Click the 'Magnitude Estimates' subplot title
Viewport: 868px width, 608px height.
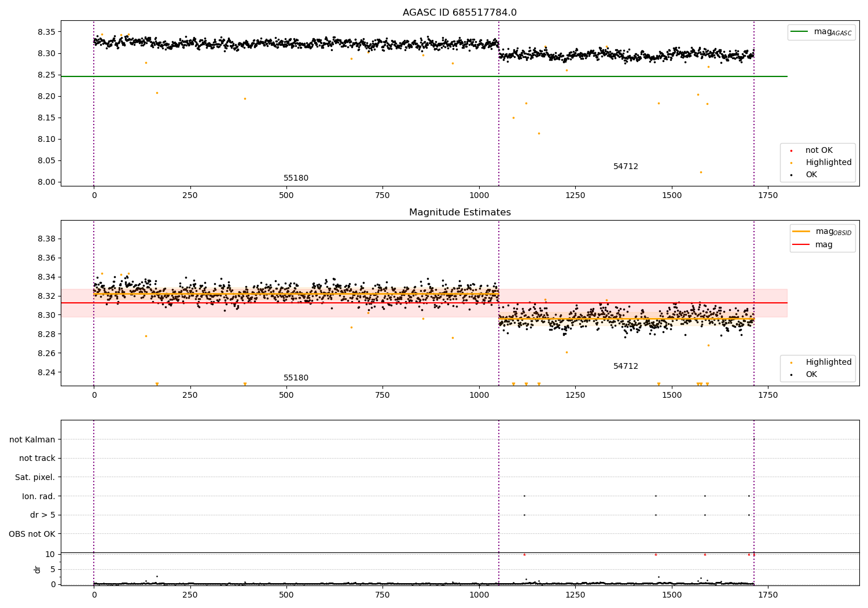(x=459, y=213)
